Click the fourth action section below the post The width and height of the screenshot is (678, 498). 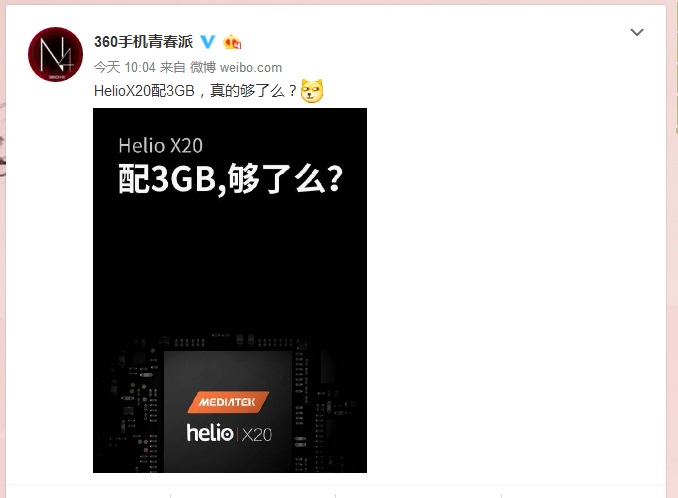[x=584, y=492]
